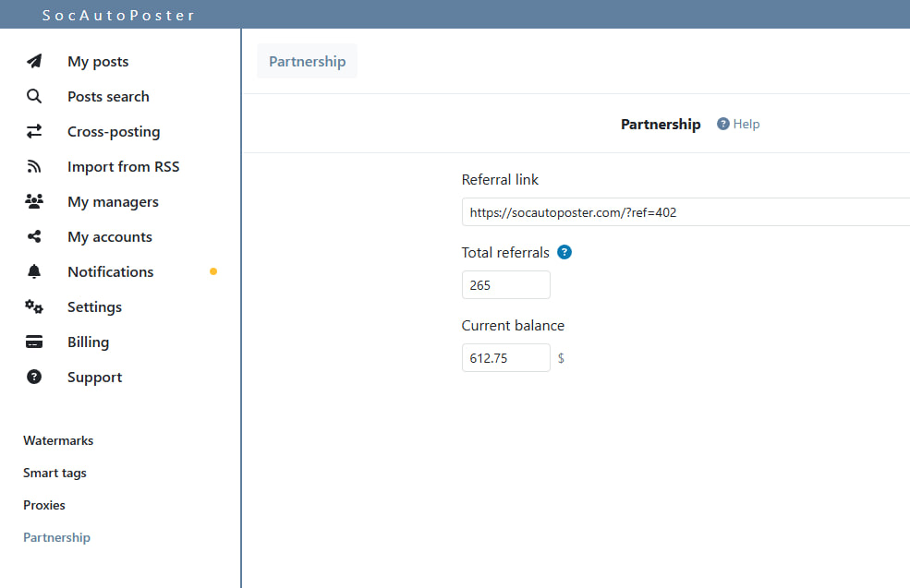Click the paper plane My posts icon
Screen dimensions: 910x588
(x=34, y=62)
